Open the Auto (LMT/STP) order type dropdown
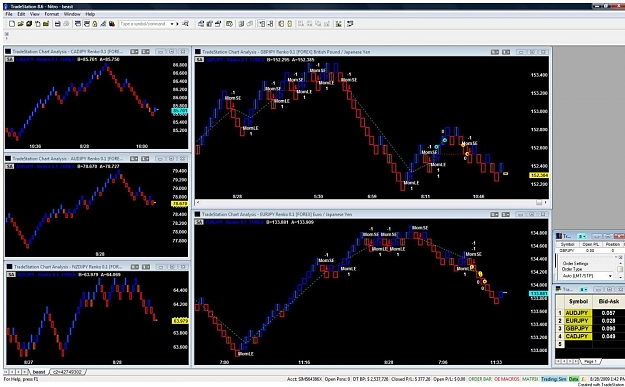625x387 pixels. click(610, 276)
